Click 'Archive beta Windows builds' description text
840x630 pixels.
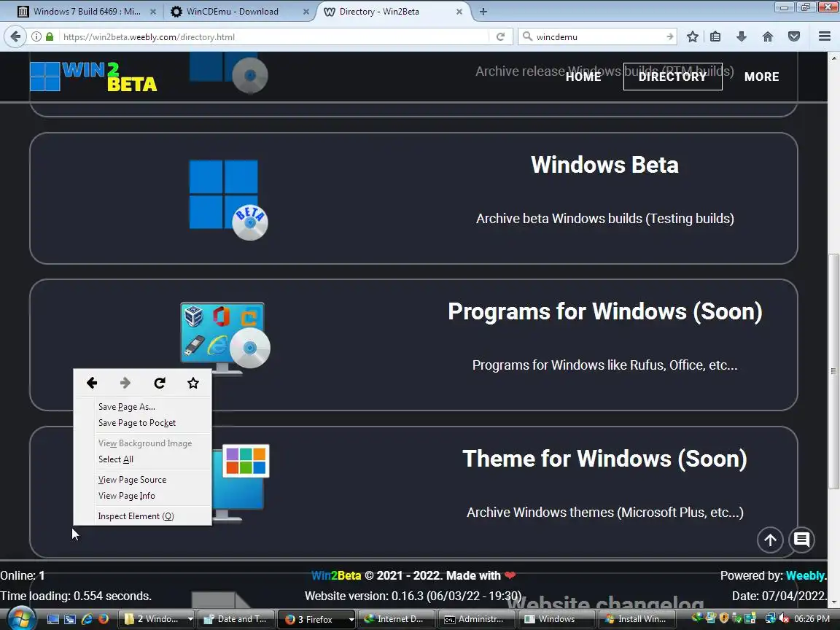(604, 219)
